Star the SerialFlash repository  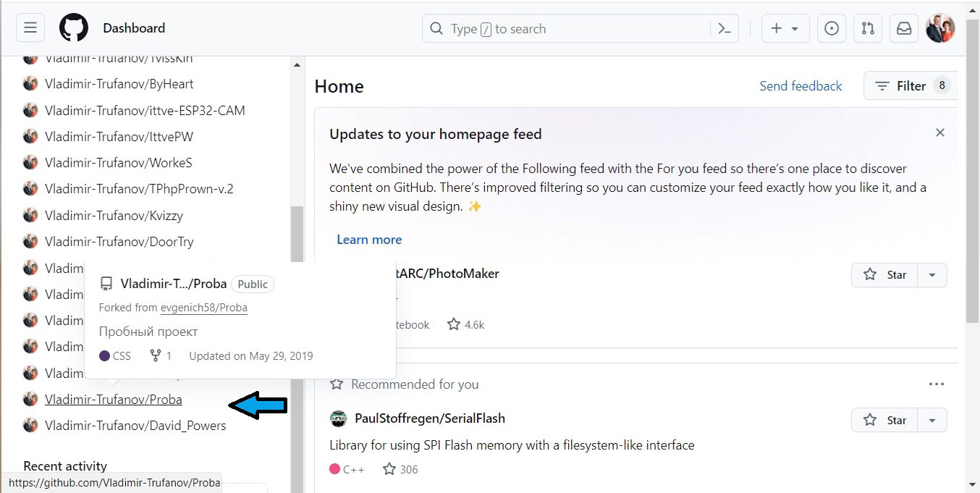click(885, 420)
